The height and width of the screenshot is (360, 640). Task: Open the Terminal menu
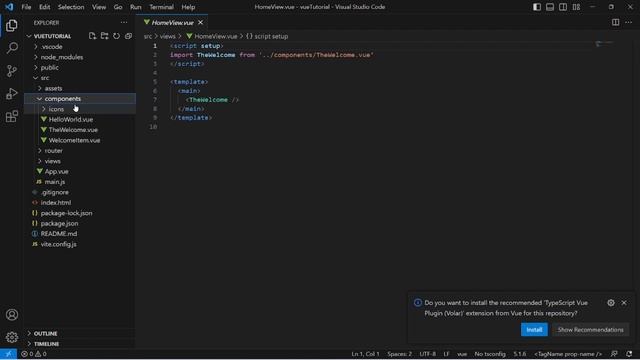click(x=161, y=7)
